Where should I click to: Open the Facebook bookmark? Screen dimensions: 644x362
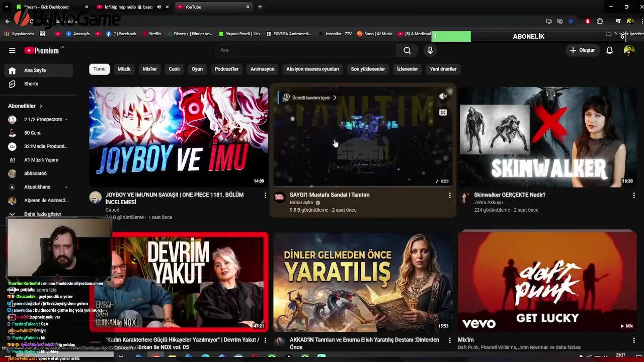[x=121, y=34]
